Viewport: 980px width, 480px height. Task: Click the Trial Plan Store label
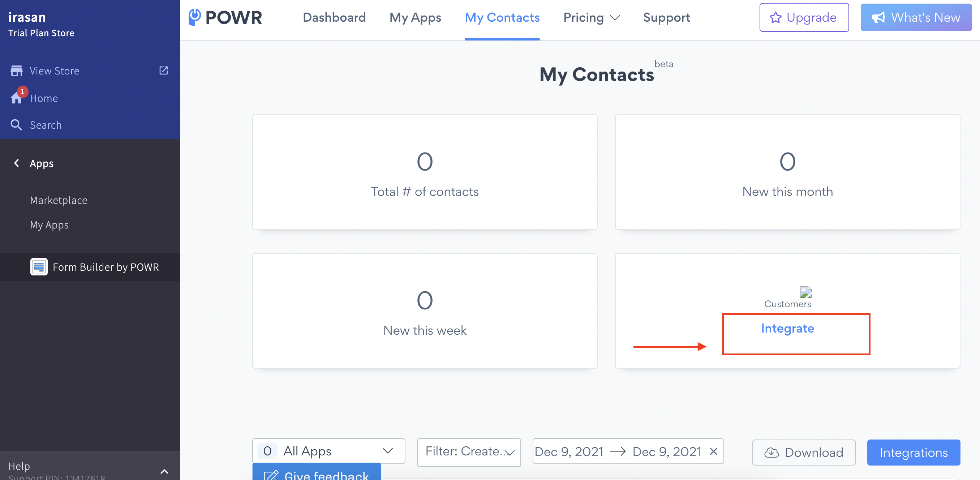tap(42, 33)
